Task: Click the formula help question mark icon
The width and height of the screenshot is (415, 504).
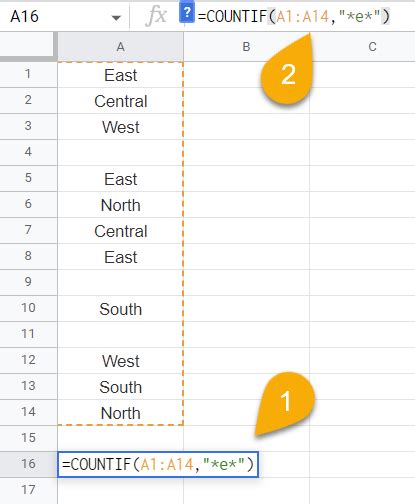Action: 187,14
